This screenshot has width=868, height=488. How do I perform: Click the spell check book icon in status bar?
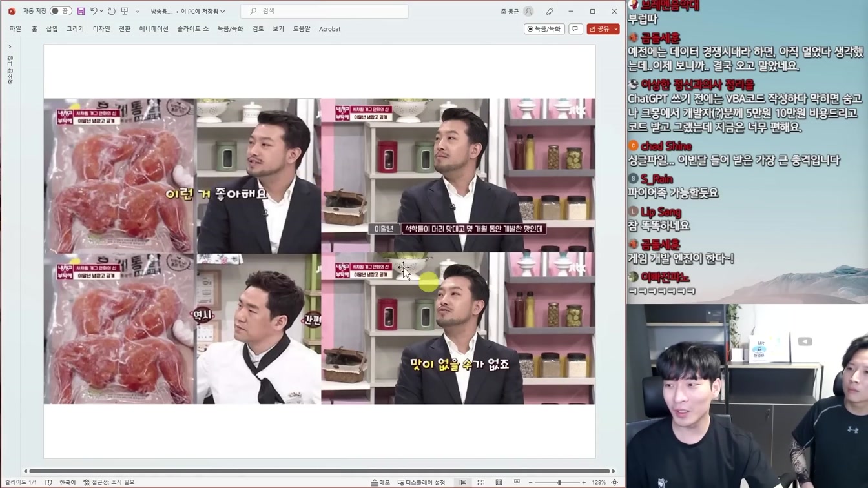click(x=48, y=482)
